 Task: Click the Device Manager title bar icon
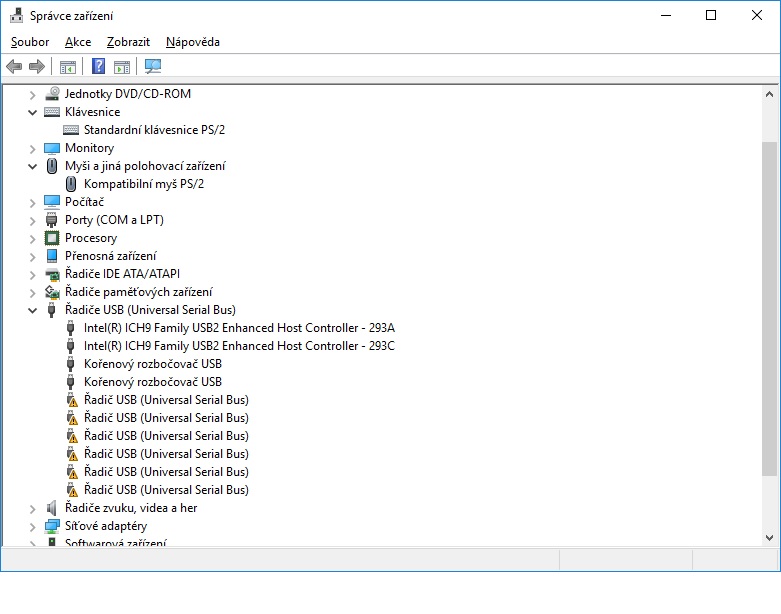16,15
